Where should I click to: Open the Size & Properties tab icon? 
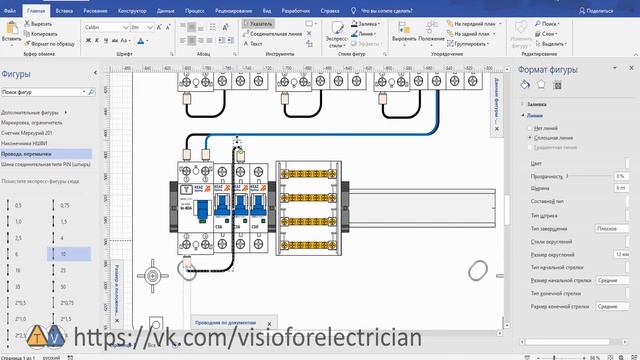(x=557, y=85)
